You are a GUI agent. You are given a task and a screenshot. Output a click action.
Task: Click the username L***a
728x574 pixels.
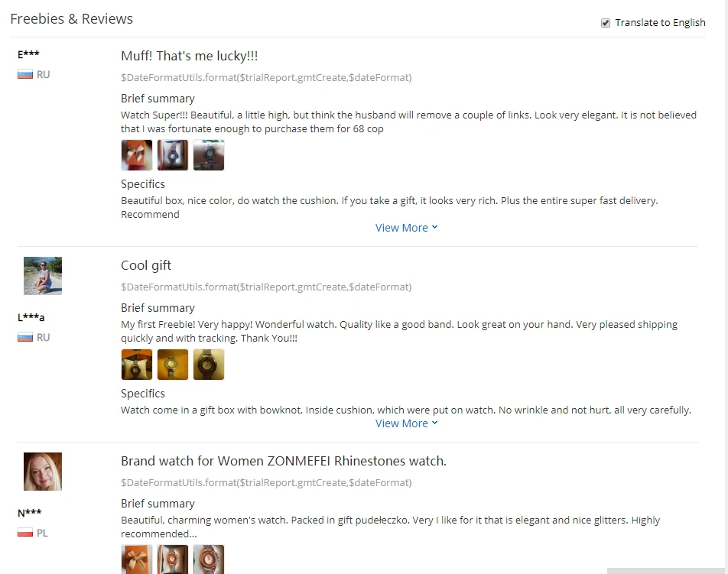click(x=31, y=317)
